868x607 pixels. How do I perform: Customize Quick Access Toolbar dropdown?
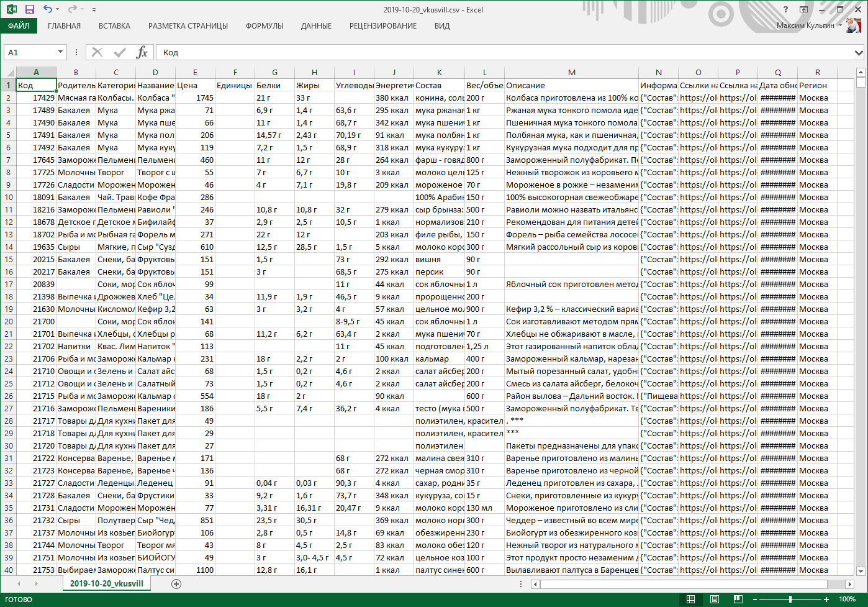click(94, 9)
